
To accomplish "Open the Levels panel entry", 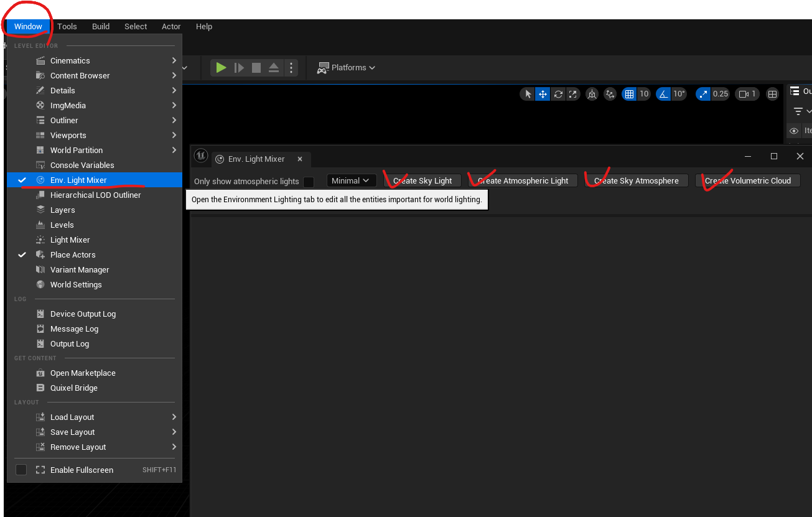I will 95,225.
